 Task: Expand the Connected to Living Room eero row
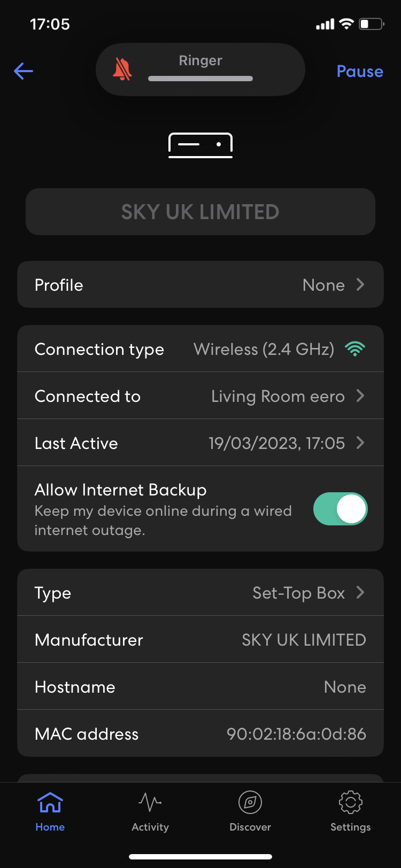tap(360, 396)
